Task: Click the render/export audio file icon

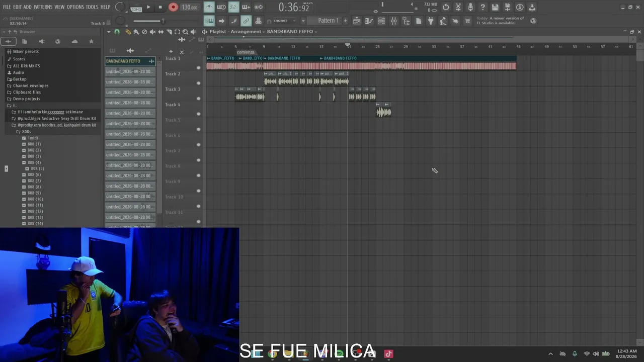Action: coord(507,7)
